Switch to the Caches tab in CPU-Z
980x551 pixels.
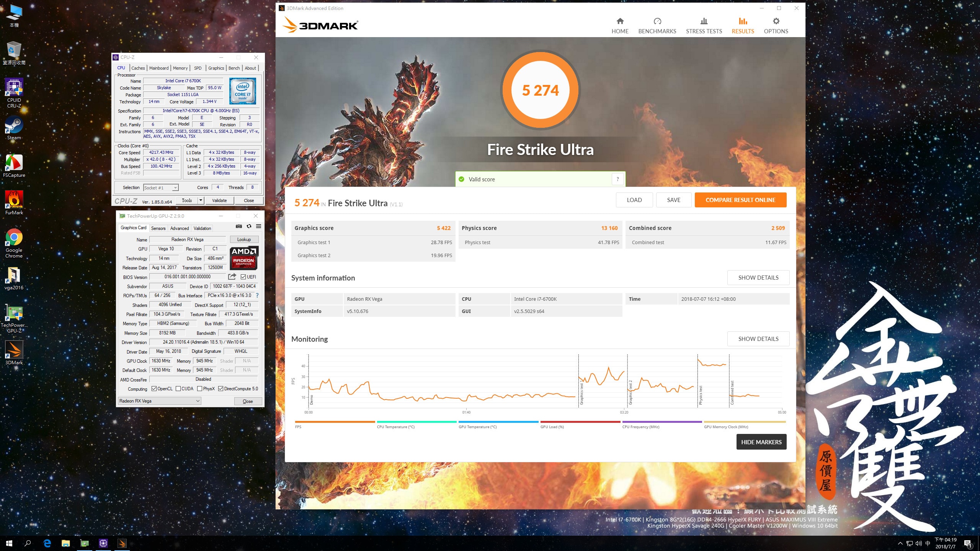click(138, 68)
